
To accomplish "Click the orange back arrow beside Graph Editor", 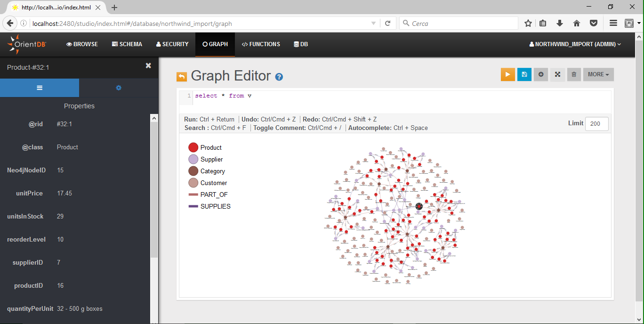I will coord(181,77).
